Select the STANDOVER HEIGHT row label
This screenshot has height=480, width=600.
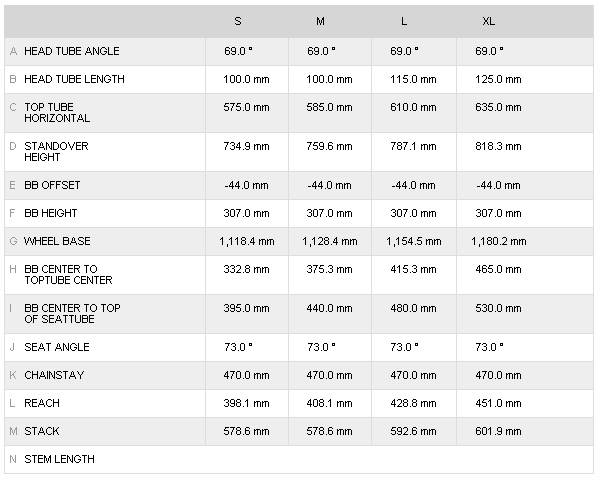click(x=56, y=151)
